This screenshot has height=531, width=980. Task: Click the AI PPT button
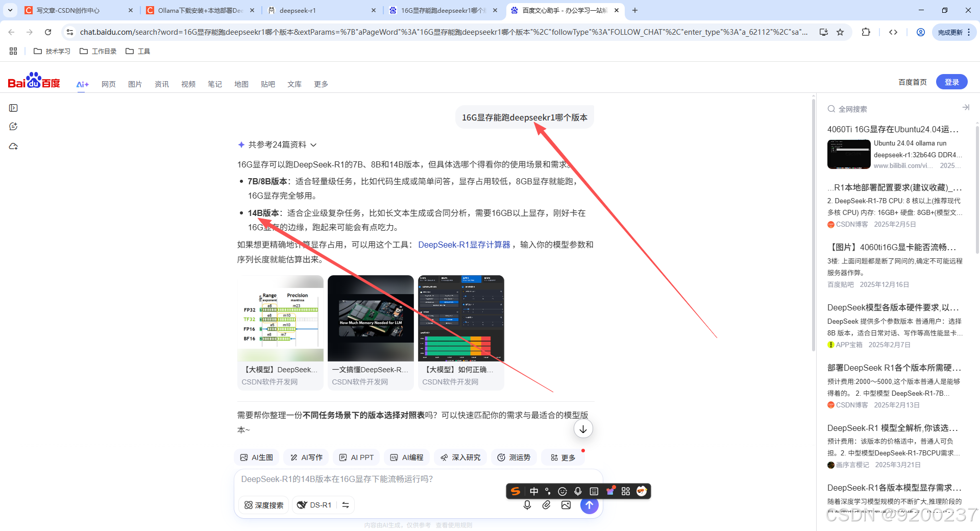pos(357,457)
